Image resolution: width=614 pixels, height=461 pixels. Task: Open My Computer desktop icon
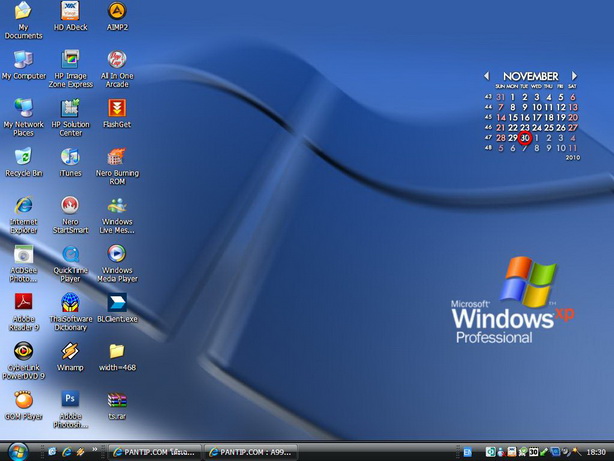coord(23,60)
